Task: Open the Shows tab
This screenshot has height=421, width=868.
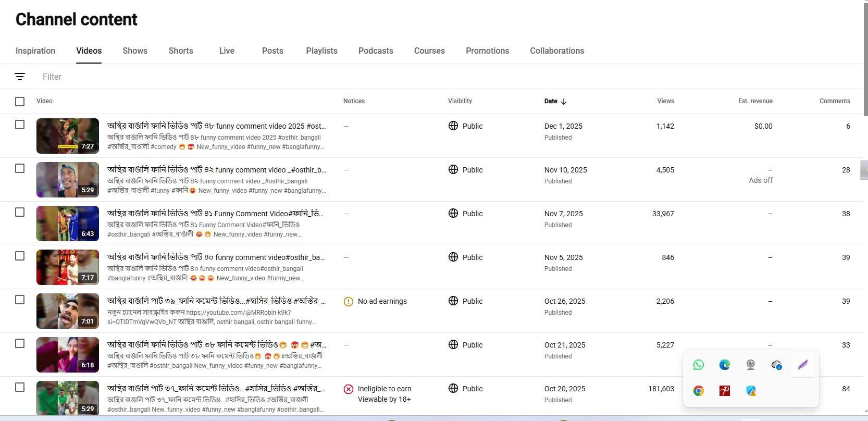Action: tap(135, 51)
